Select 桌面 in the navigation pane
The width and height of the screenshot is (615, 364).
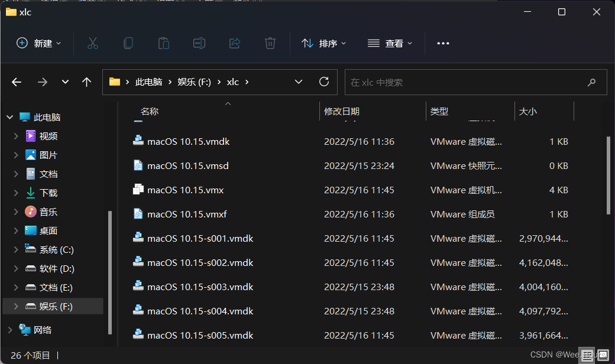pos(48,231)
